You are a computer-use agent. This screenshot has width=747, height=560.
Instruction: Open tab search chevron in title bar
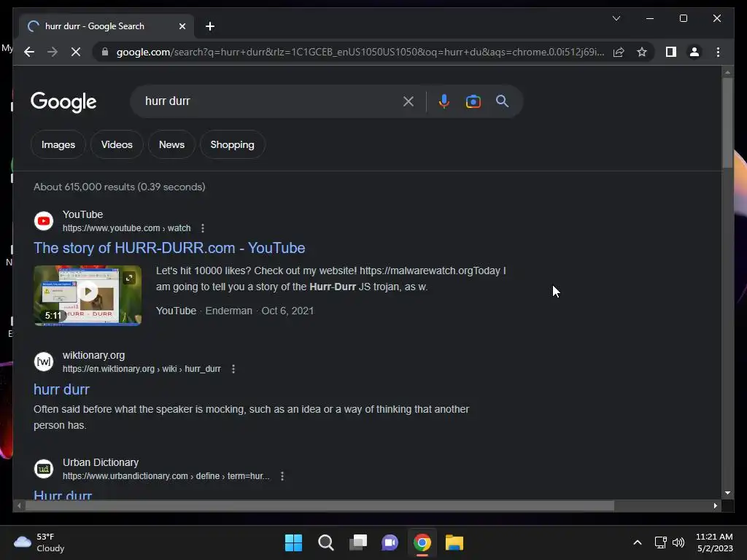pos(616,18)
